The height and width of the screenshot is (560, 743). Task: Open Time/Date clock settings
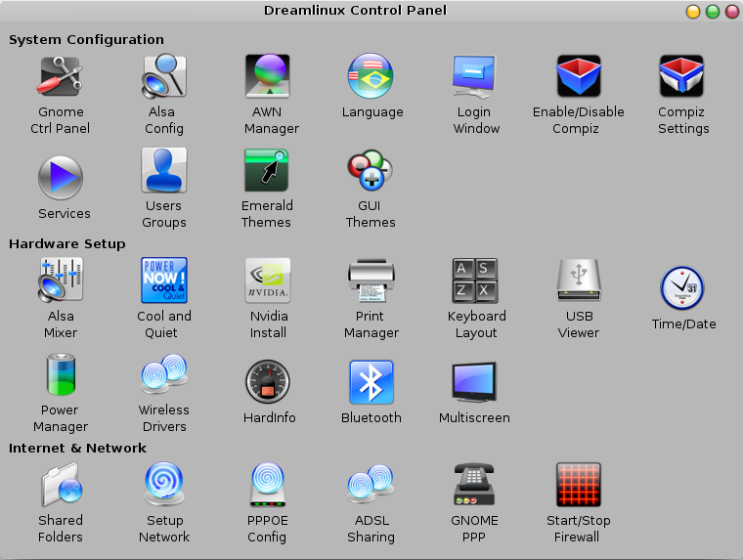[681, 288]
